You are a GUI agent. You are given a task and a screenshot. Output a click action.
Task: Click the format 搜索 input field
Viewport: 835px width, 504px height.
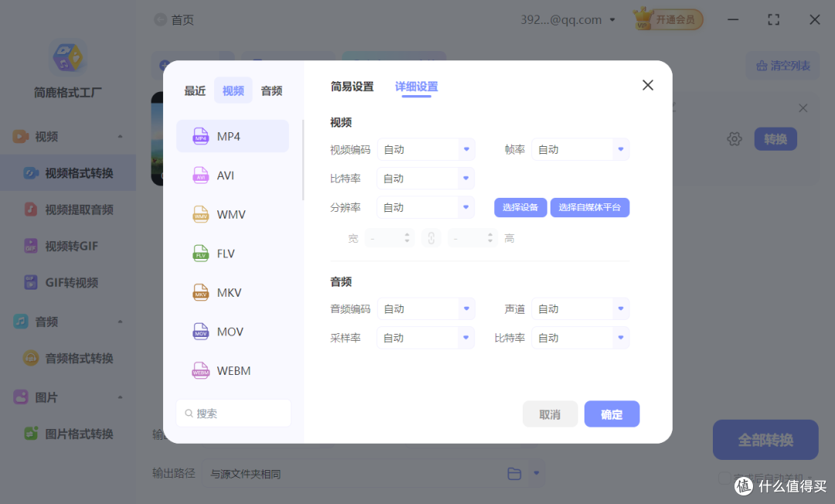tap(233, 413)
